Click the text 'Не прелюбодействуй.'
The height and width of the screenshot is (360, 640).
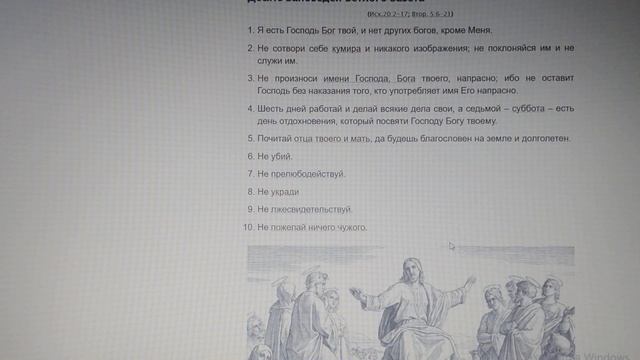[x=301, y=174]
